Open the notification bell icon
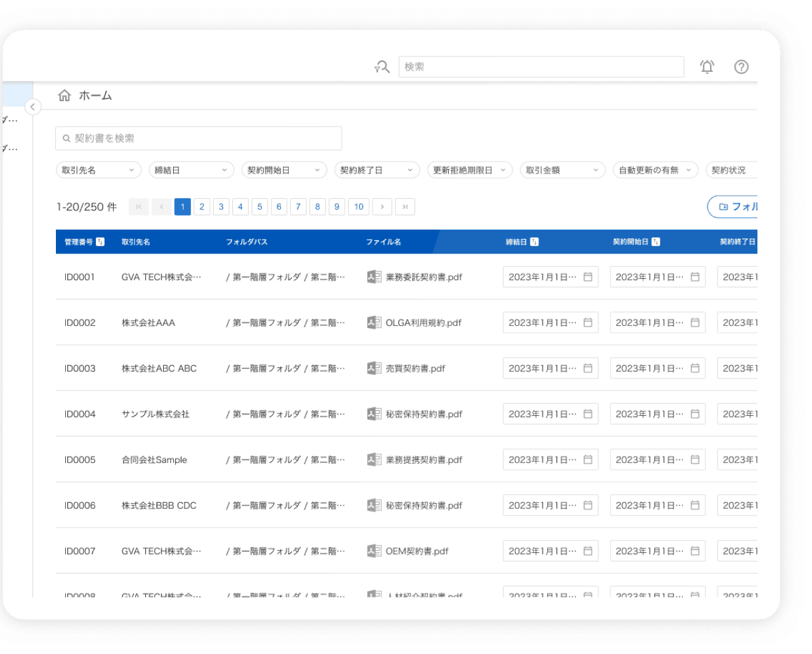This screenshot has height=654, width=812. (x=707, y=67)
